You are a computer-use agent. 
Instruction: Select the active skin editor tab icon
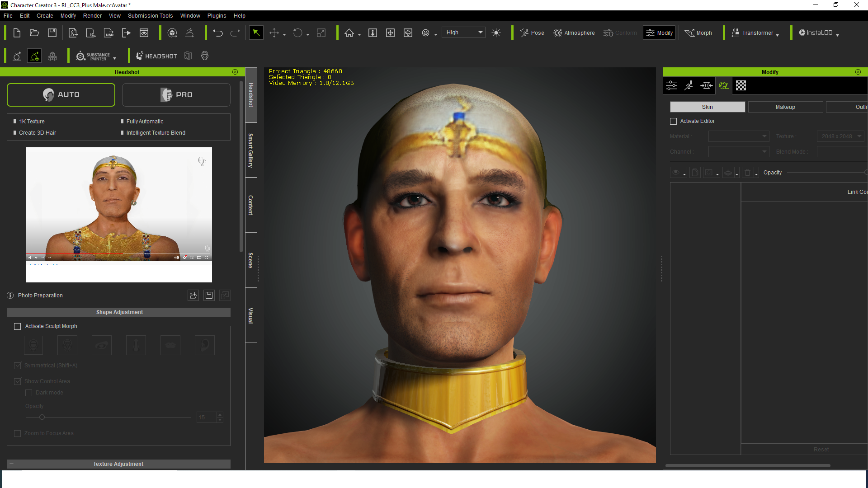[x=724, y=85]
